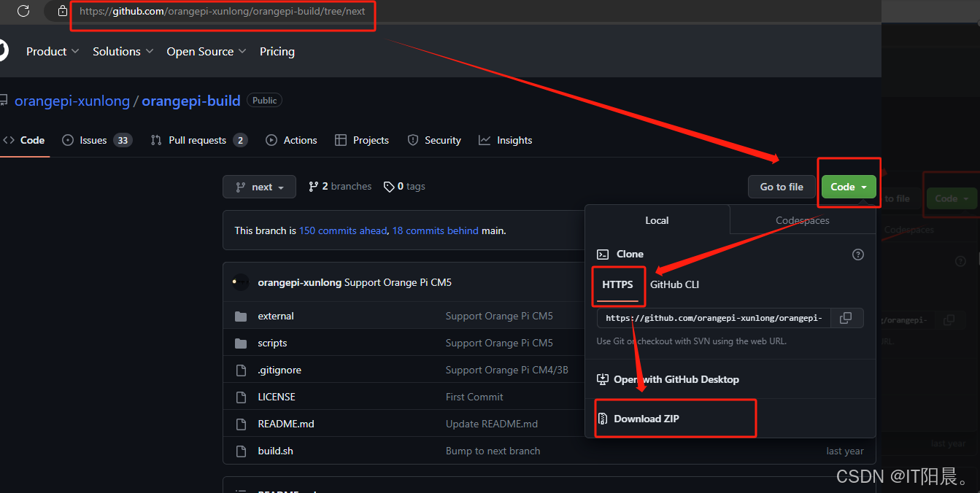Open the Bump to next branch commit
This screenshot has height=493, width=980.
(493, 451)
